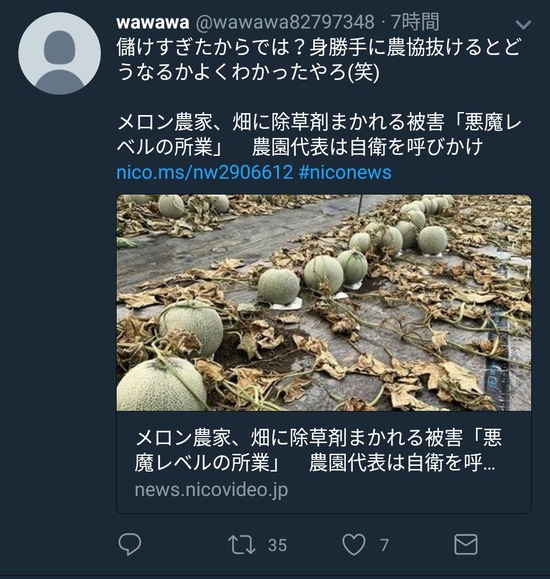Click the link card headline メロン農家
Viewport: 550px width, 579px height.
click(319, 450)
